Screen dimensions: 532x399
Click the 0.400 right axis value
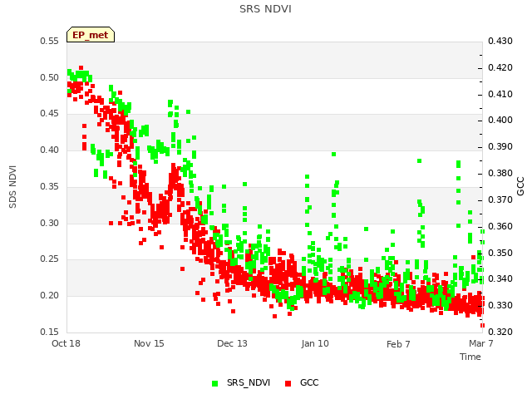click(x=500, y=120)
